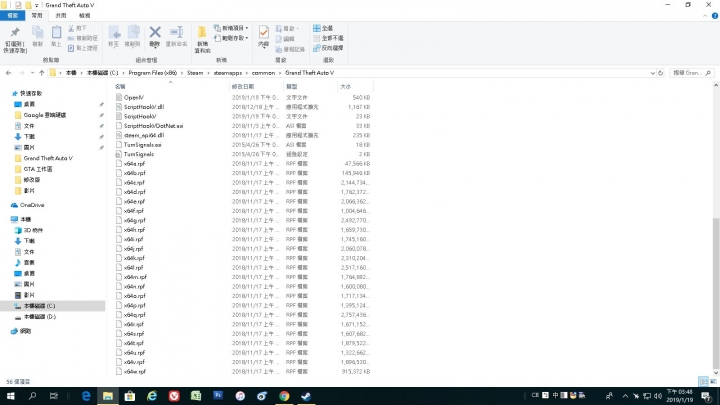This screenshot has height=405, width=720.
Task: Open the Easy access dropdown in ribbon
Action: coord(231,38)
